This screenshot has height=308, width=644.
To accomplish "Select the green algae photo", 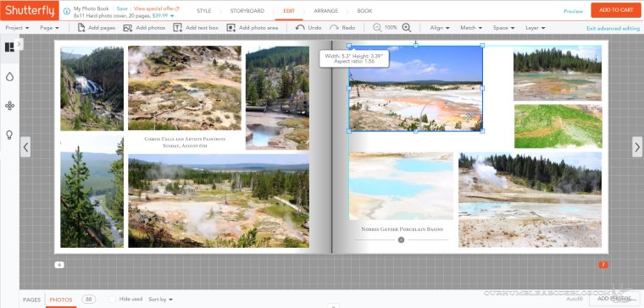I will 558,126.
